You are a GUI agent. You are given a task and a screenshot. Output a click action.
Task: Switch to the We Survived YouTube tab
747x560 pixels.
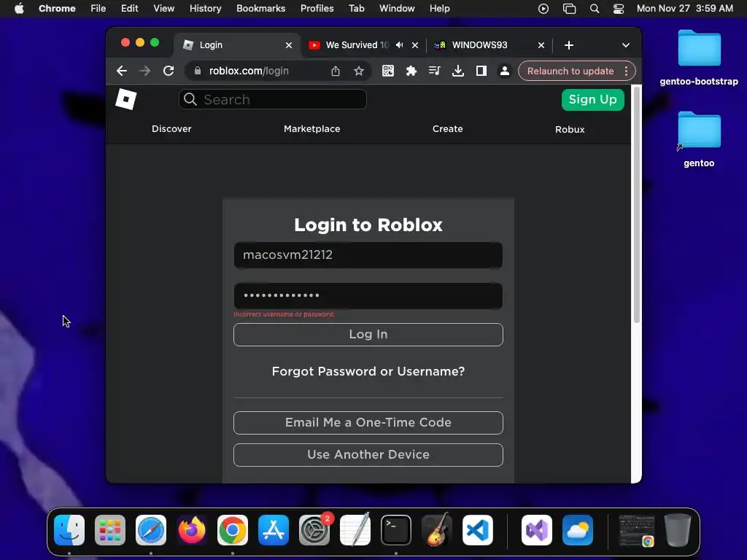[x=356, y=44]
